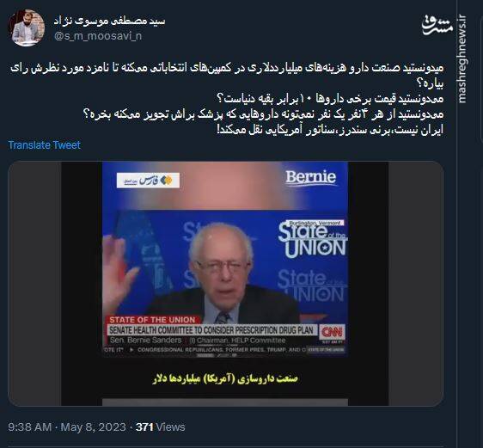The image size is (483, 448).
Task: Click the 9:38 AM timestamp
Action: coord(29,427)
